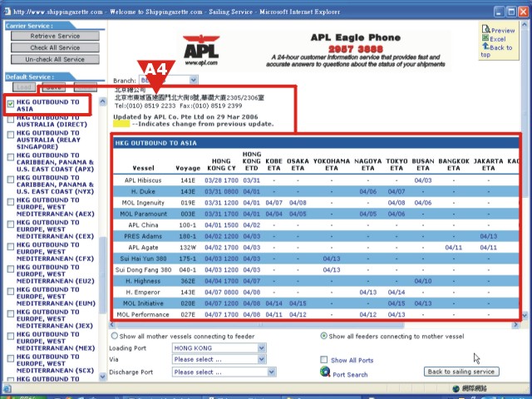The image size is (532, 399).
Task: Check HKG Outbound to Australia (Relay Singapore)
Action: [x=11, y=135]
